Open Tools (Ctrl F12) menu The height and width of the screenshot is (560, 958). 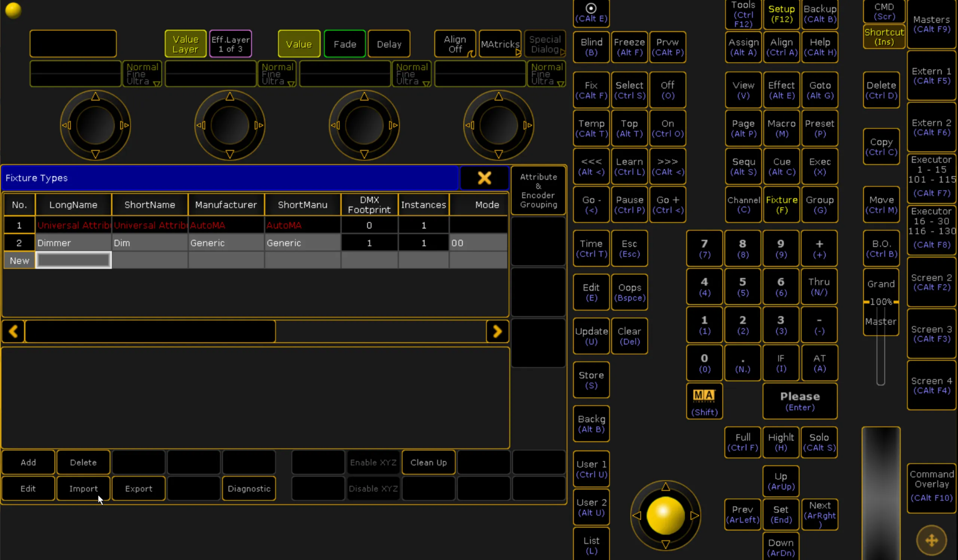pos(743,14)
